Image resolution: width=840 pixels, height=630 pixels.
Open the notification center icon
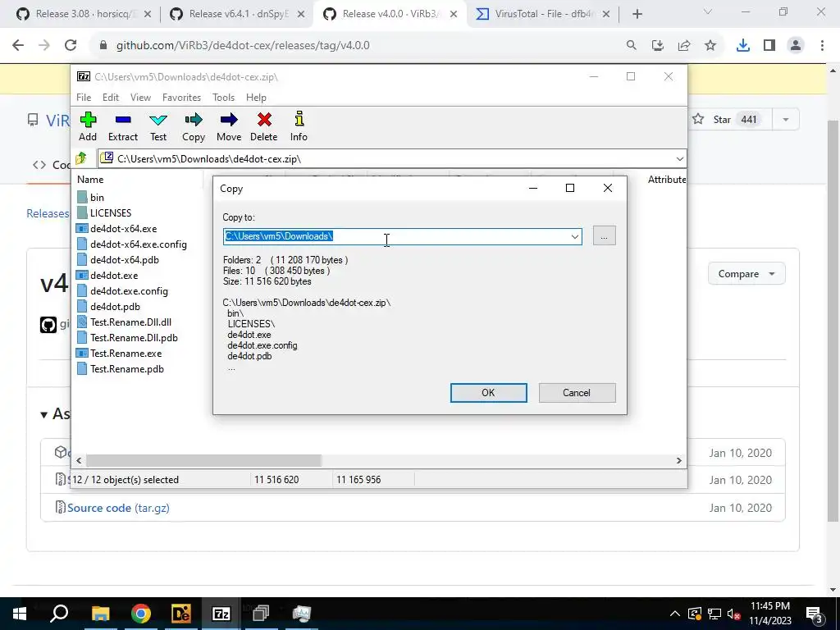[x=815, y=614]
